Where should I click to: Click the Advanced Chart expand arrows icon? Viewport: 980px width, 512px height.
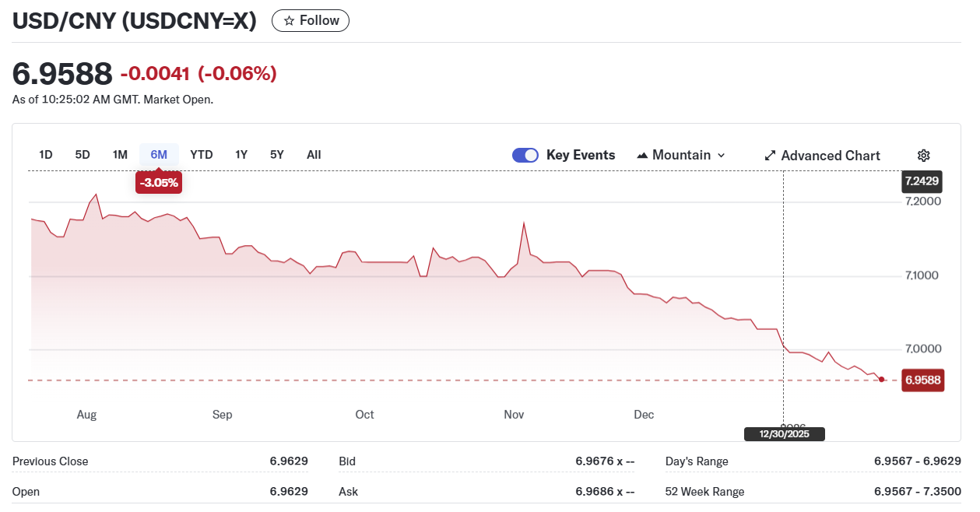coord(771,156)
